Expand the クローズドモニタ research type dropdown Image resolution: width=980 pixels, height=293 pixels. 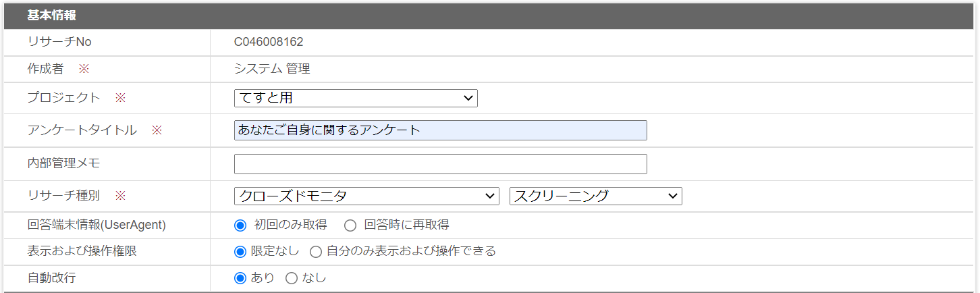point(366,196)
